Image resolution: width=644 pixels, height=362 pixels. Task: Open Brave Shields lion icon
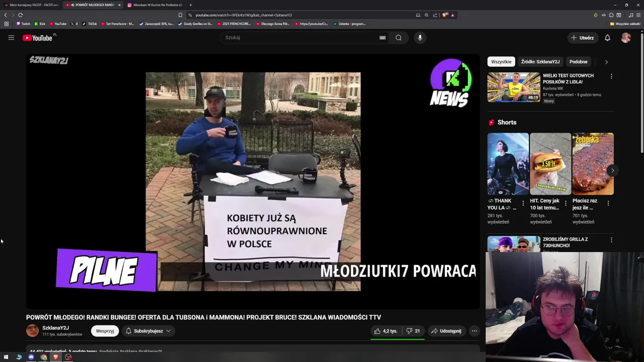[445, 15]
